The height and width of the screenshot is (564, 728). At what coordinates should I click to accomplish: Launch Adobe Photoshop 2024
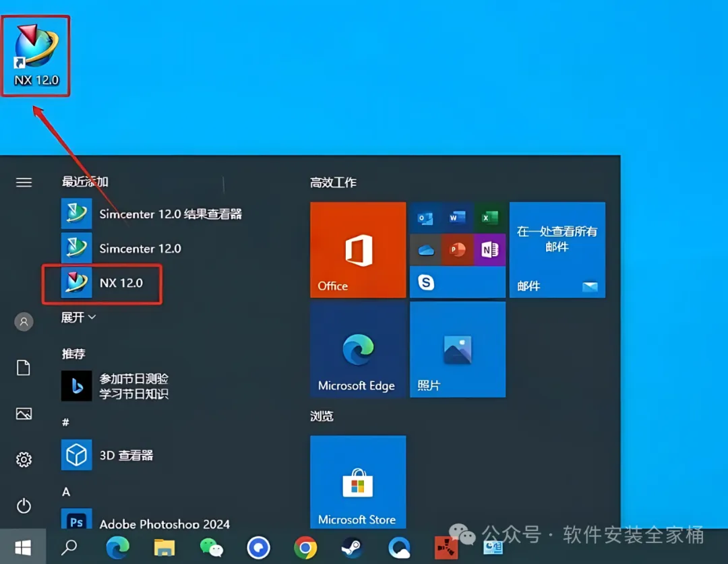[x=146, y=520]
